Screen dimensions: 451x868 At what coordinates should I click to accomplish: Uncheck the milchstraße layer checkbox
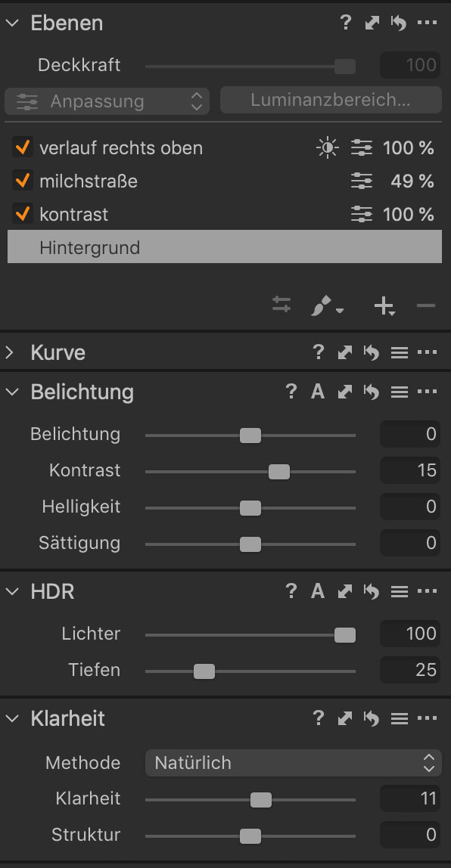click(23, 181)
